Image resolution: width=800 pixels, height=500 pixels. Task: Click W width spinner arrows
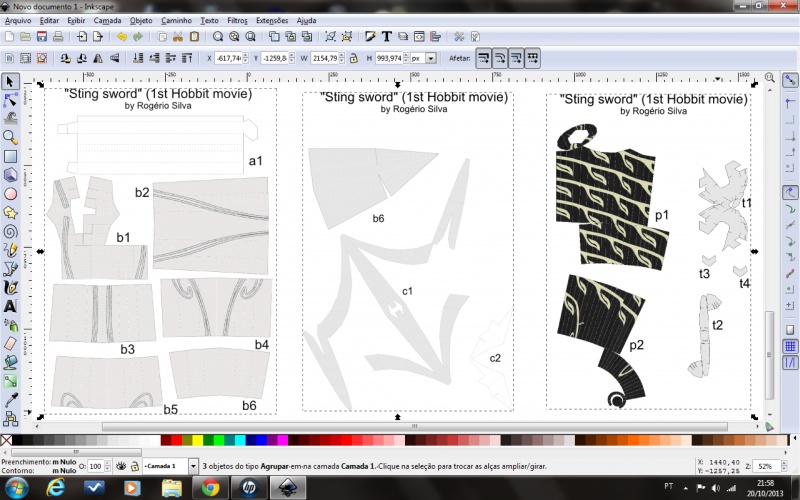coord(342,58)
